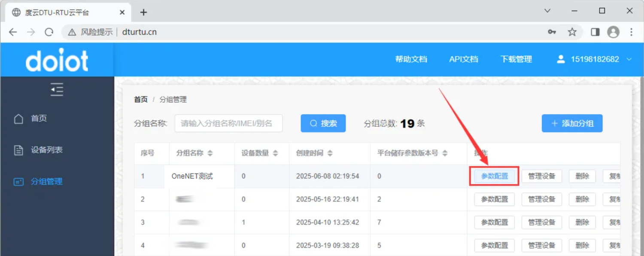Click the user profile icon beside 15198182682

coord(561,59)
